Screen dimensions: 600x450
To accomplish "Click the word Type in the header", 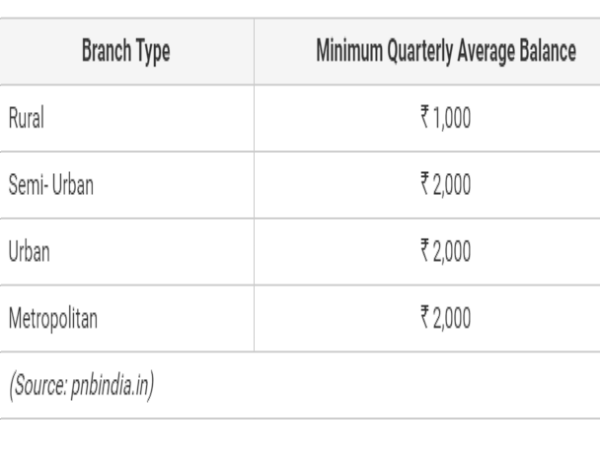I will [152, 52].
